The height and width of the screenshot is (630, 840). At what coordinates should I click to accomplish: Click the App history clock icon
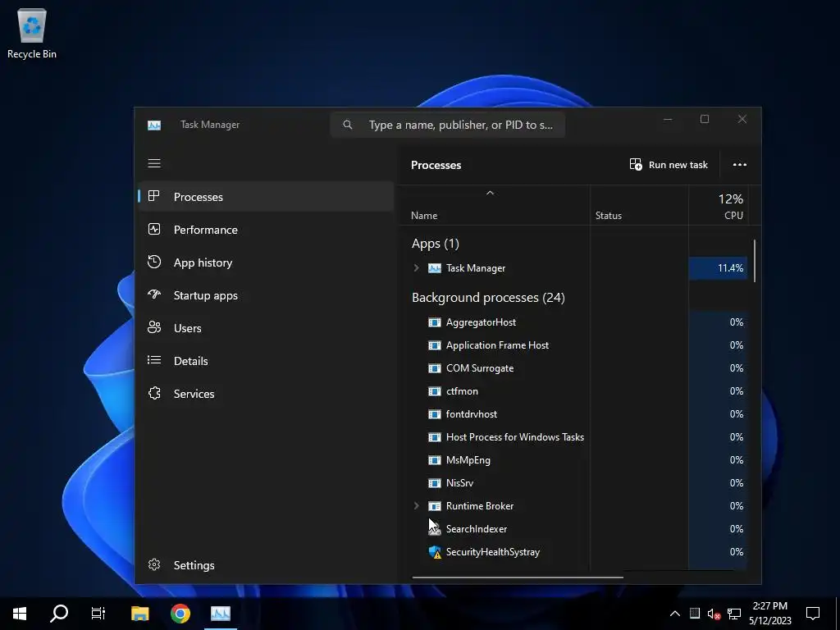point(153,262)
